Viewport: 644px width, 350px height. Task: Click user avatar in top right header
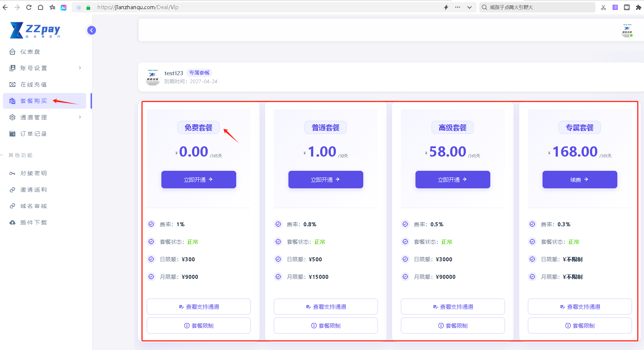coord(627,30)
